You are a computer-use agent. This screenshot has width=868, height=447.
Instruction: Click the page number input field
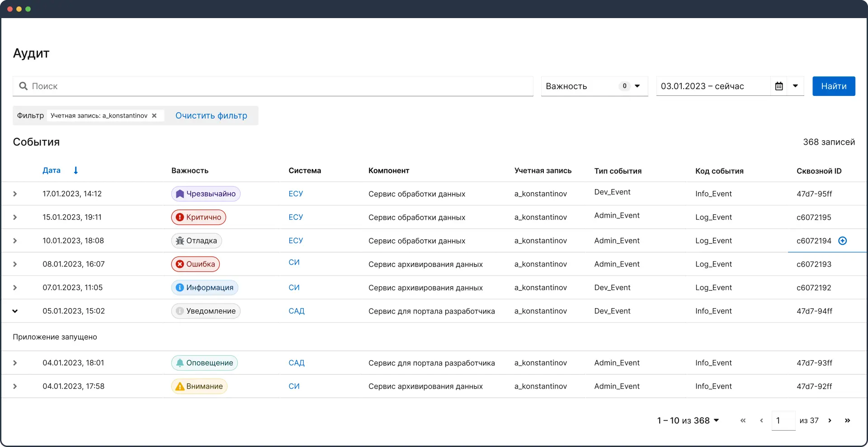tap(783, 420)
